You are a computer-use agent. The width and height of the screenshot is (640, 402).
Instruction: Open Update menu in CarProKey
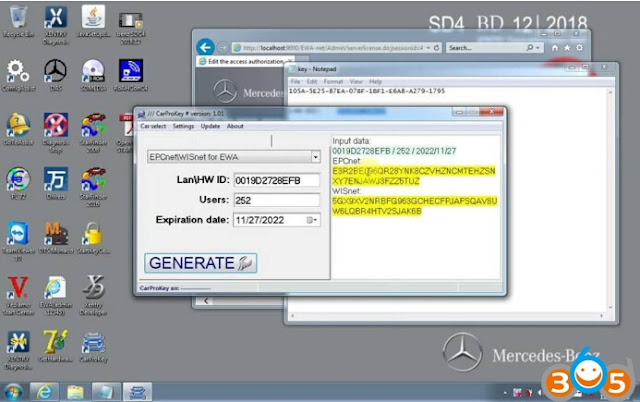pyautogui.click(x=210, y=126)
